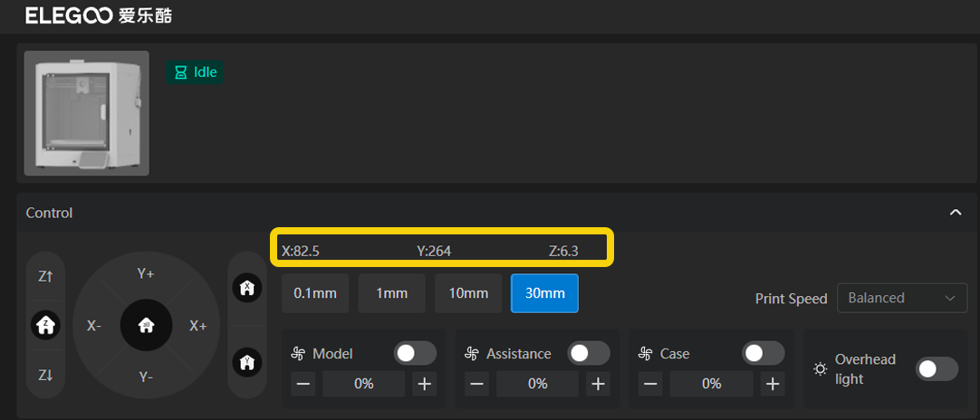The width and height of the screenshot is (980, 420).
Task: Home the Y axis
Action: pos(246,362)
